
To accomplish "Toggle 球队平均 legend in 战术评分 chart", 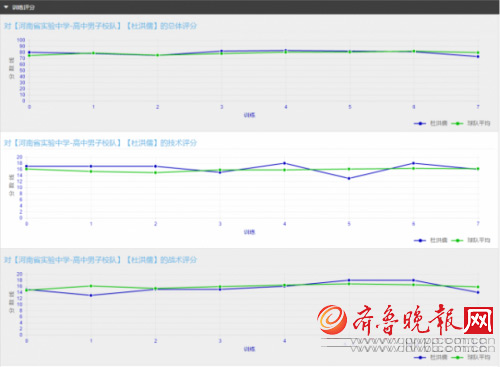I will click(471, 357).
